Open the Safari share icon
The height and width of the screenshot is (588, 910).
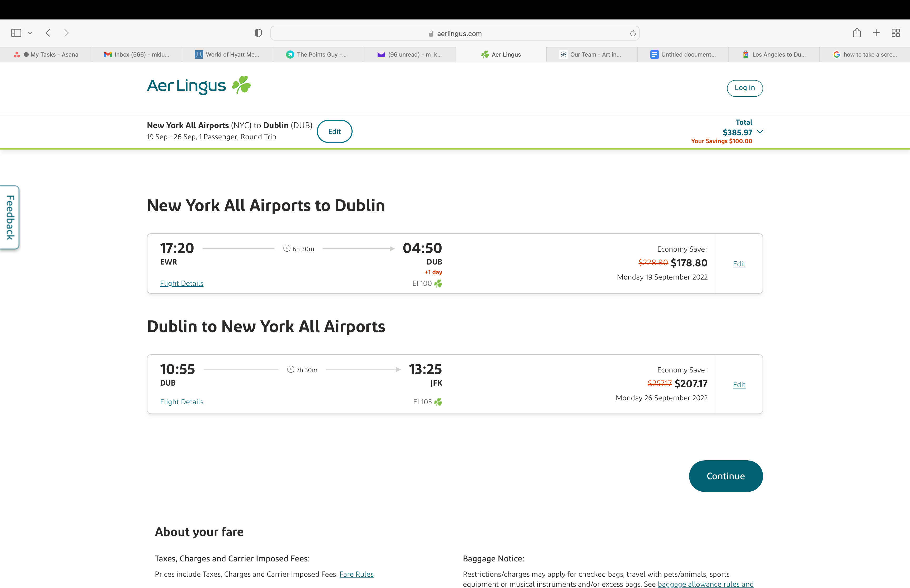857,33
